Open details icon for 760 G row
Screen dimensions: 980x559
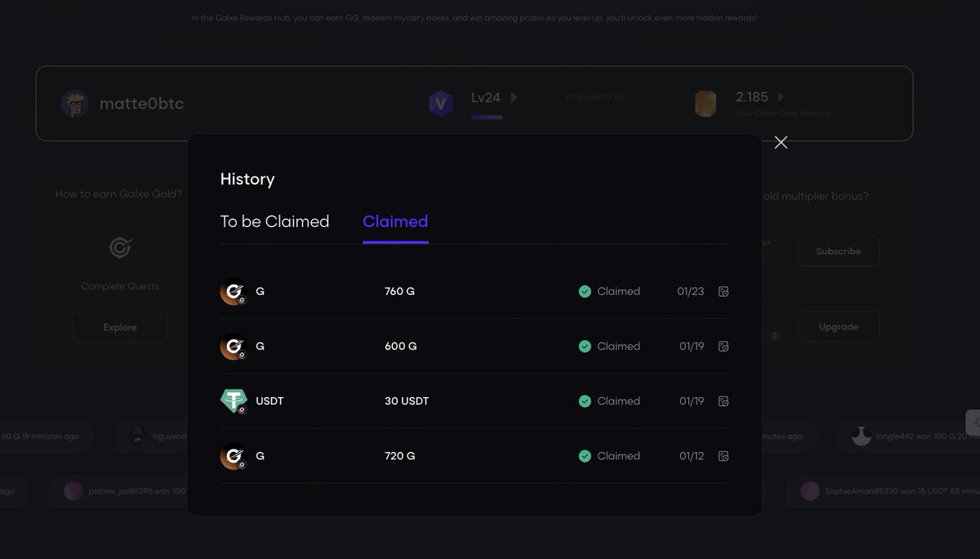pyautogui.click(x=723, y=292)
